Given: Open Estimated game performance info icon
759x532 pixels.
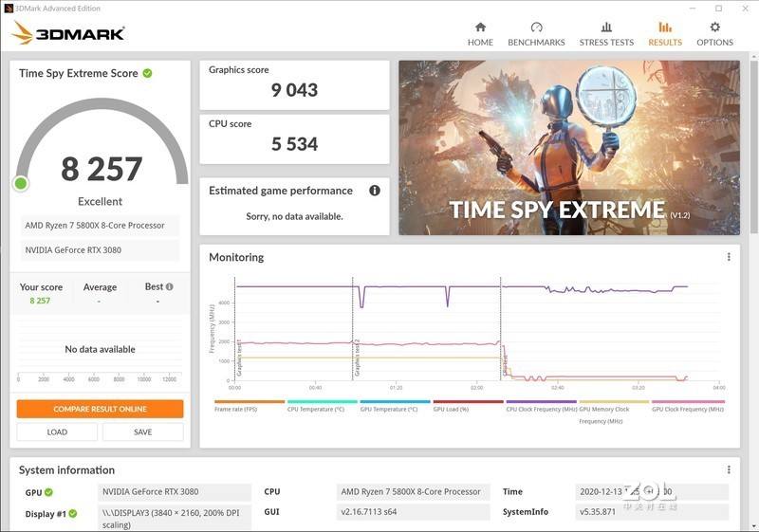Looking at the screenshot, I should click(x=375, y=190).
